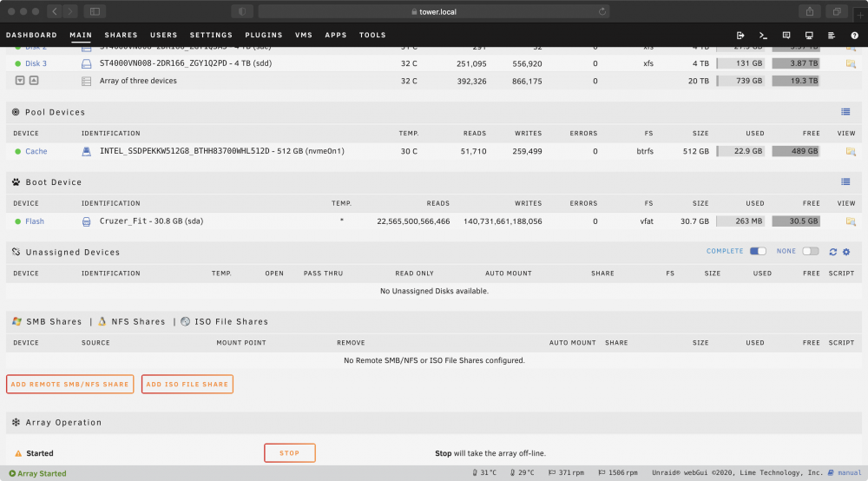Open the log lines icon in header
Screen dimensions: 868x481
coord(832,36)
